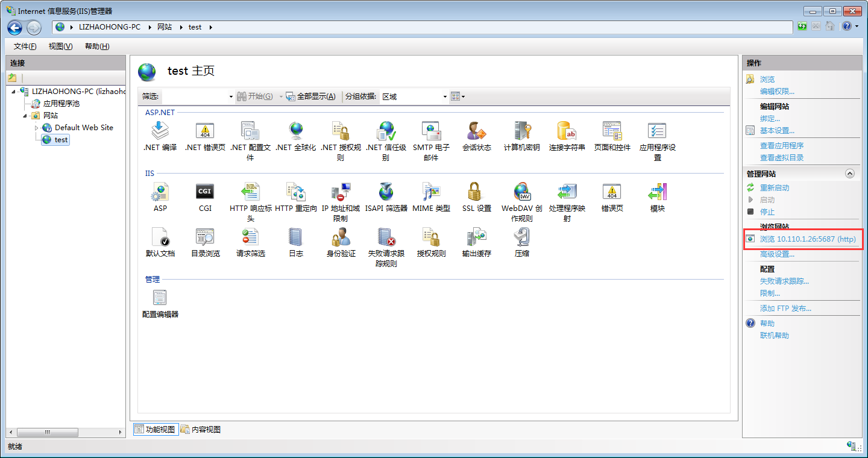Click the back navigation arrow button

pos(15,27)
